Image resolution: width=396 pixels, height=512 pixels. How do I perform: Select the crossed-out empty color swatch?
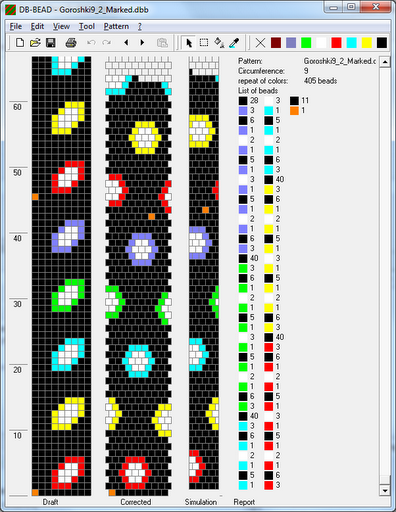260,43
